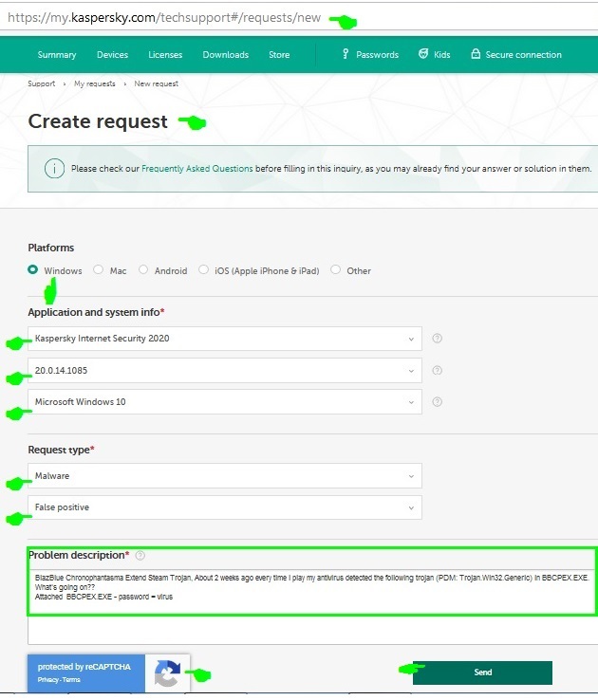Click the browser address bar URL
This screenshot has height=700, width=598.
[164, 17]
